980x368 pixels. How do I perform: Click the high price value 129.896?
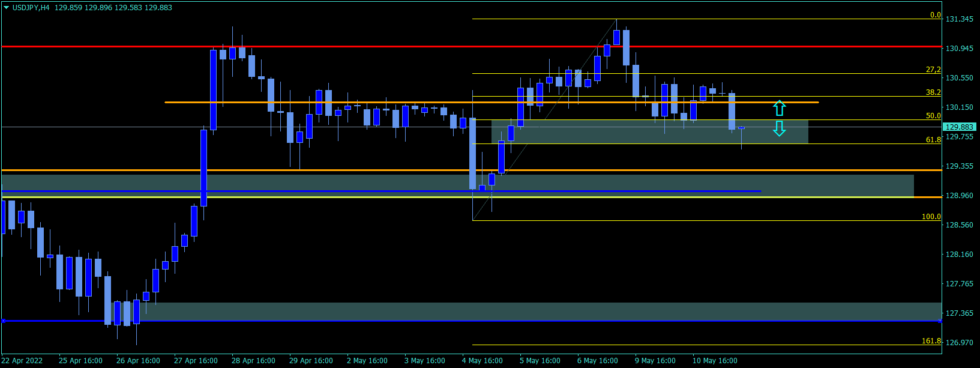(x=100, y=8)
